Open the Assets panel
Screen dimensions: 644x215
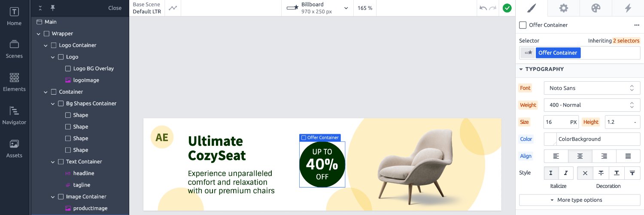tap(14, 149)
